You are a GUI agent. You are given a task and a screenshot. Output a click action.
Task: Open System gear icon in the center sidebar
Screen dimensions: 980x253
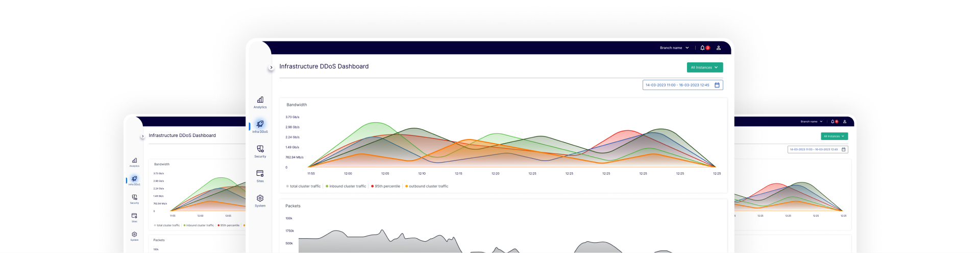[260, 200]
